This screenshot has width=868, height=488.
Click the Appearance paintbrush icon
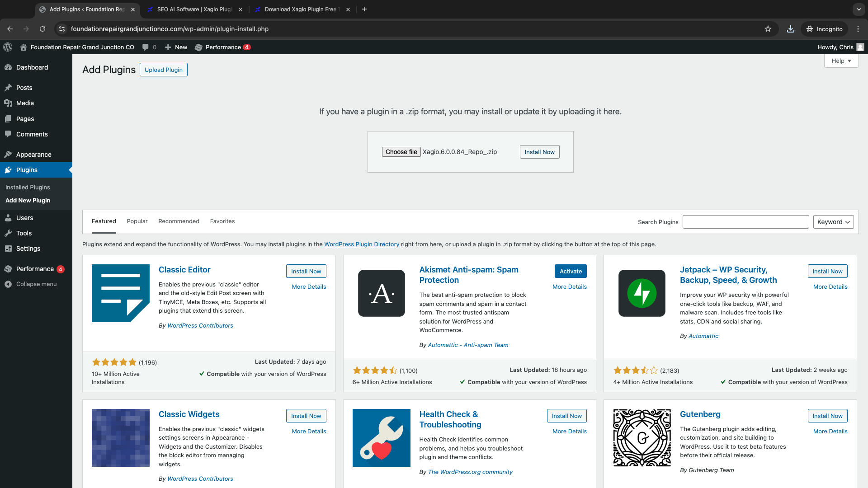click(x=8, y=155)
